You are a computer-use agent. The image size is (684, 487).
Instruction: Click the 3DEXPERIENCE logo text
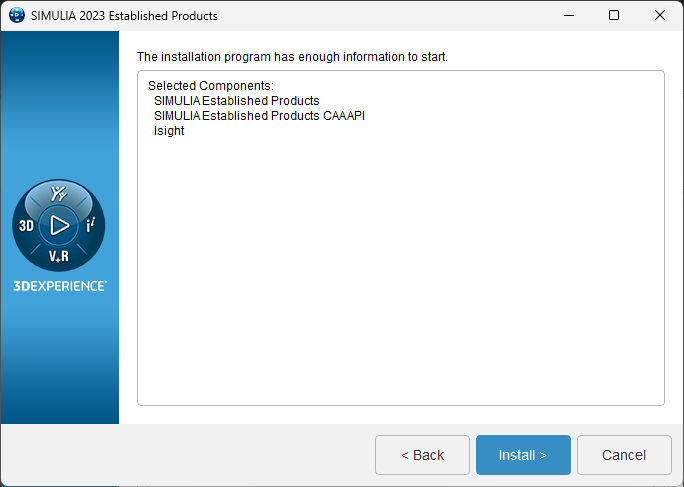tap(60, 286)
